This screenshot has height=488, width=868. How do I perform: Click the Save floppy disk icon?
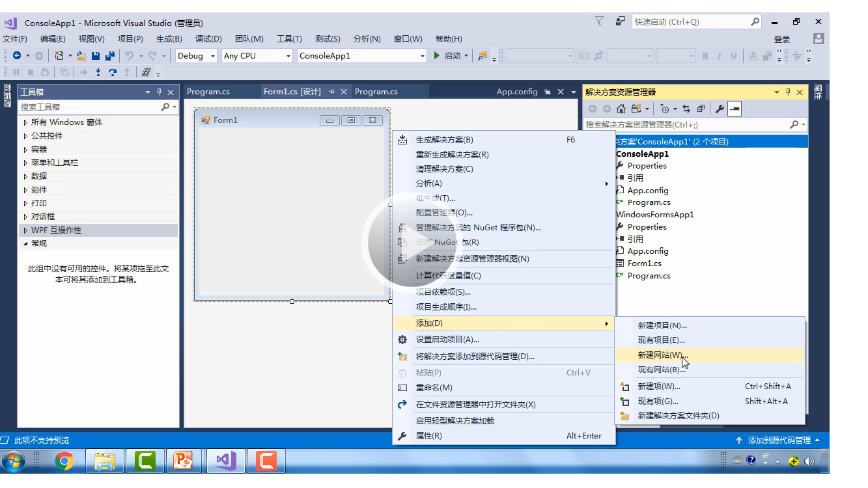(96, 56)
